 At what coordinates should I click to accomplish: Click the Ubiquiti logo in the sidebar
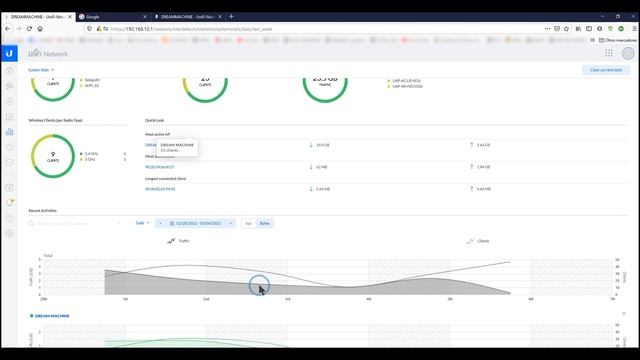pyautogui.click(x=9, y=53)
